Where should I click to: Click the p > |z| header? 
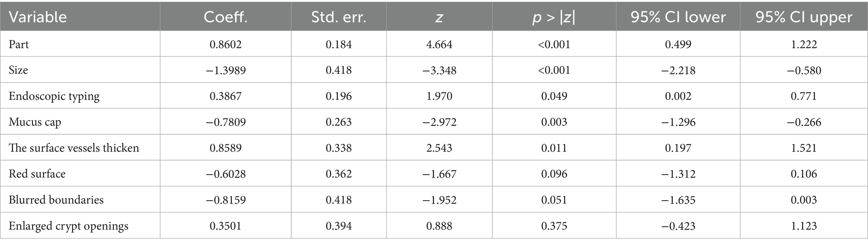[x=554, y=17]
